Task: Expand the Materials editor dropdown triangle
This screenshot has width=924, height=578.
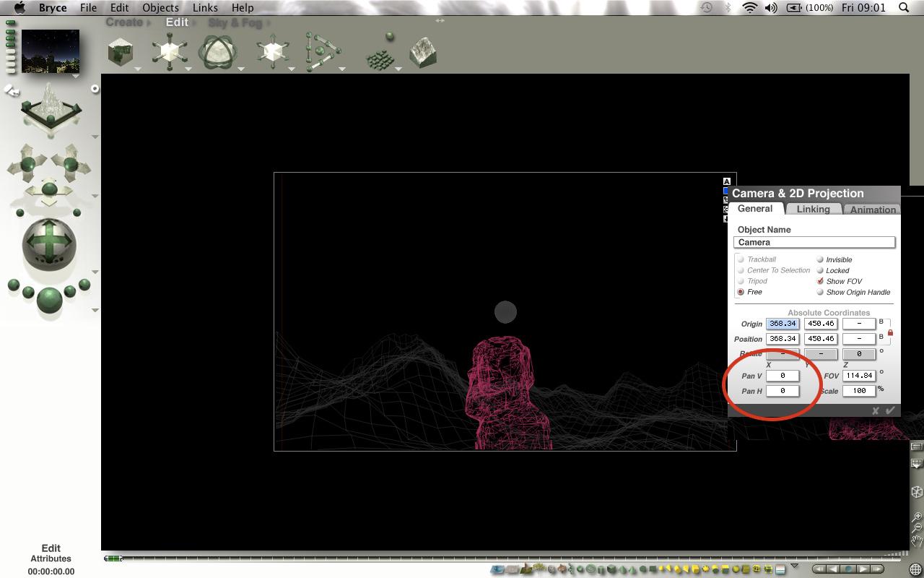Action: (138, 69)
